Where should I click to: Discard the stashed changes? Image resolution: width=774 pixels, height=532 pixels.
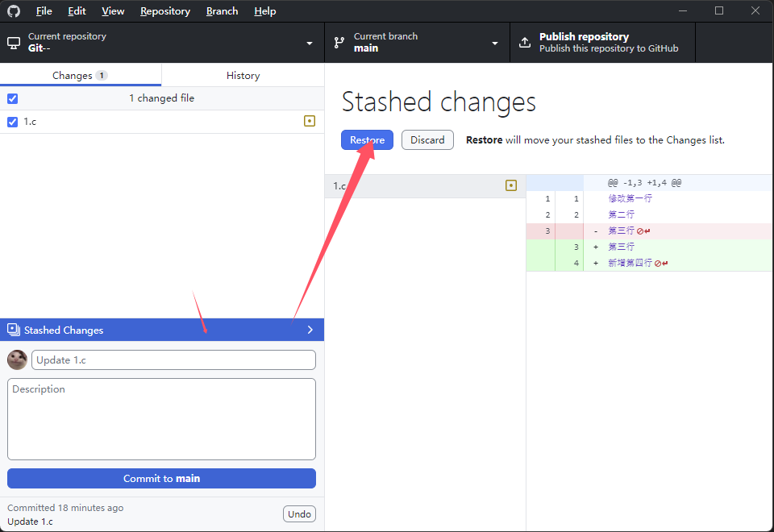coord(427,139)
